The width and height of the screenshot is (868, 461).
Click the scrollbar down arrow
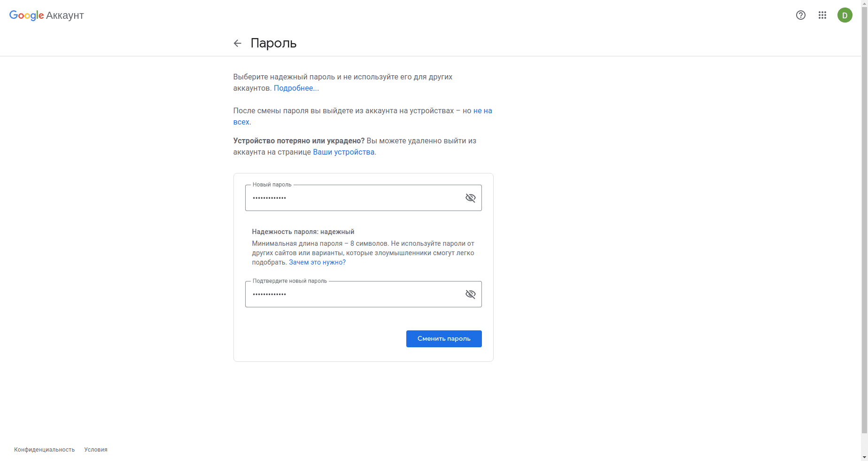pos(864,457)
